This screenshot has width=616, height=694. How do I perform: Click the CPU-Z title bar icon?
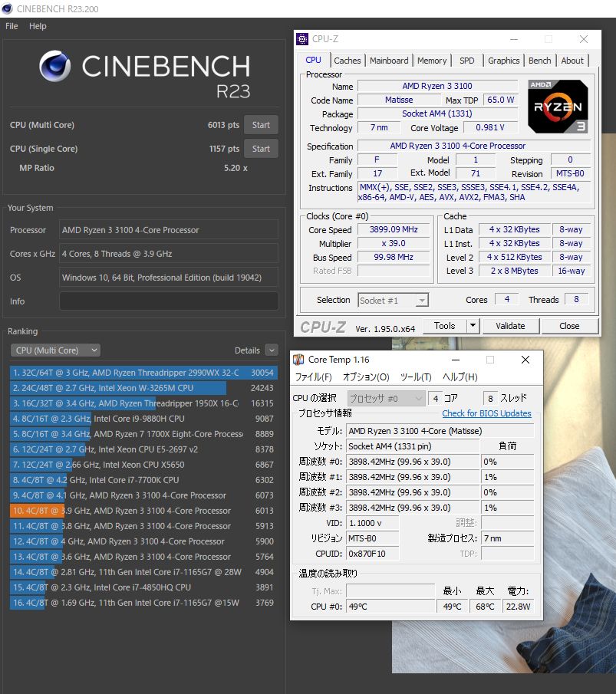302,39
